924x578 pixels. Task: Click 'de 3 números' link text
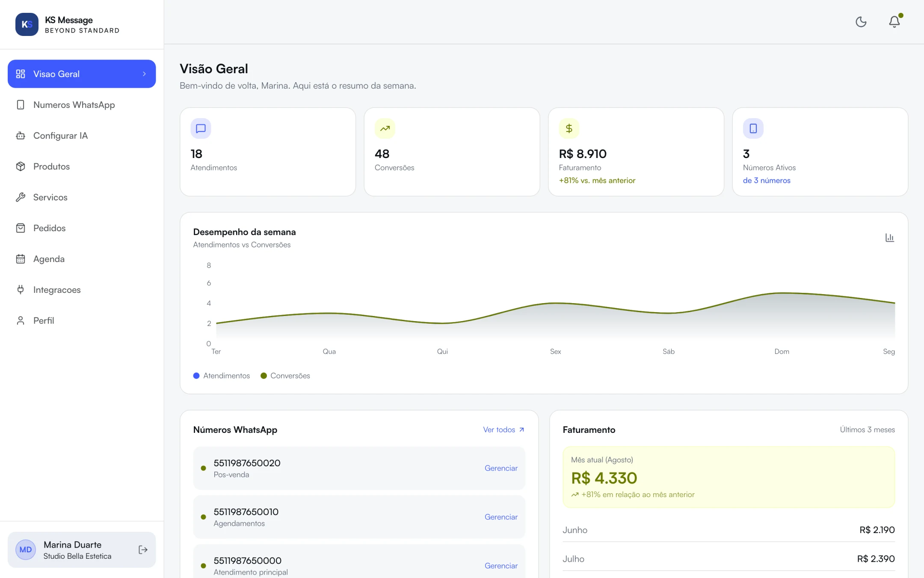(x=767, y=180)
